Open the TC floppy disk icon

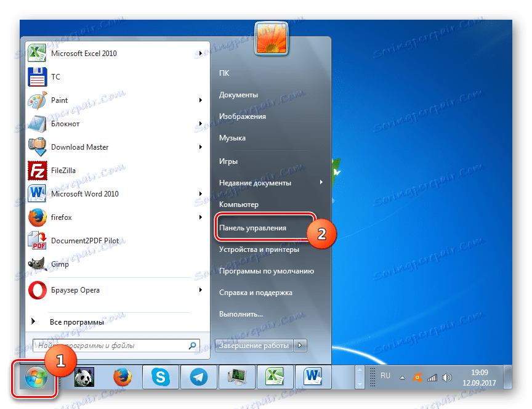38,77
